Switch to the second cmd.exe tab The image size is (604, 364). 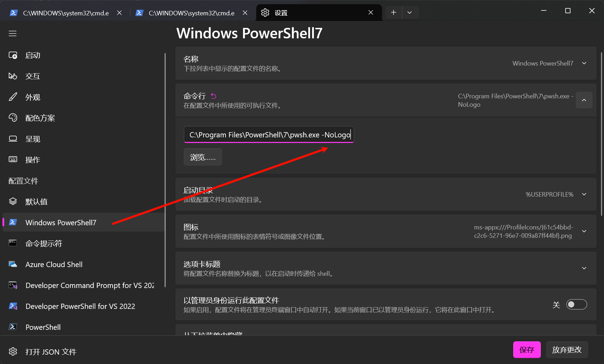click(x=191, y=13)
